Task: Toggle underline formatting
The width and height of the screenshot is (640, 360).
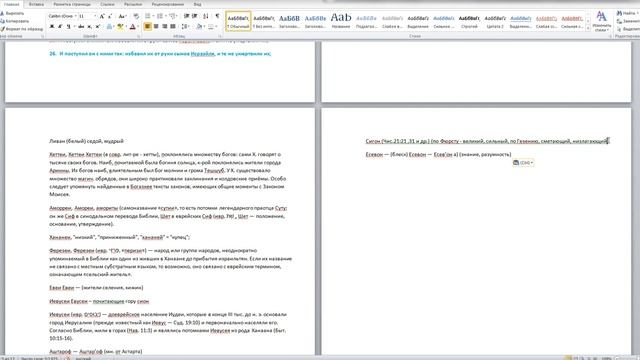Action: point(68,27)
